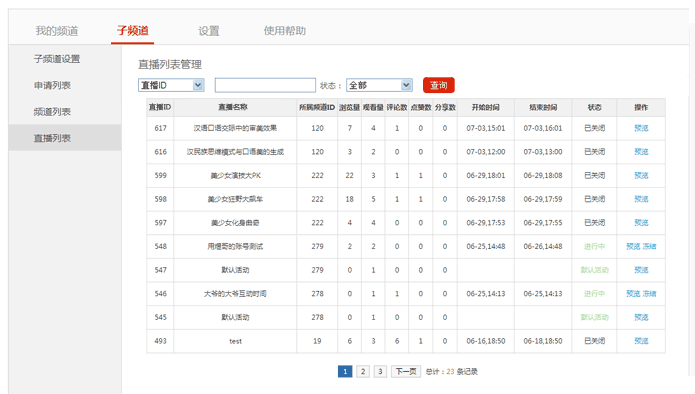Click the total 23 条记录 text
The image size is (695, 394).
click(452, 371)
